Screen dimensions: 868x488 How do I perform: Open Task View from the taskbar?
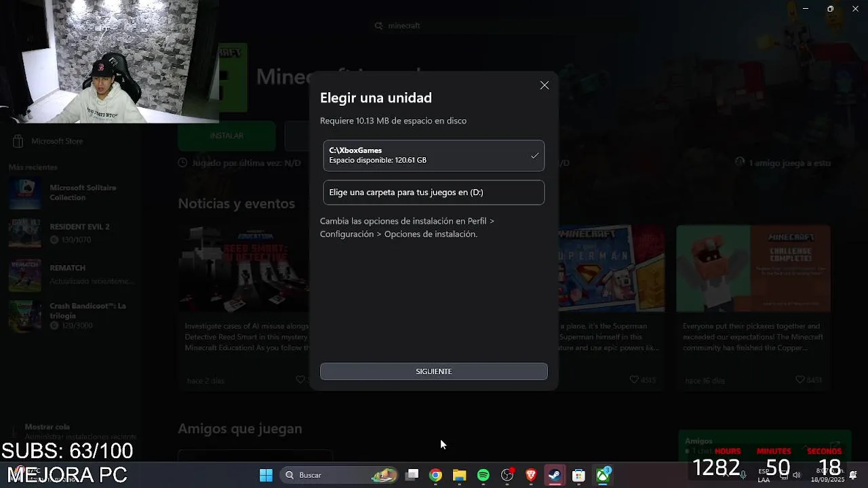(x=412, y=475)
